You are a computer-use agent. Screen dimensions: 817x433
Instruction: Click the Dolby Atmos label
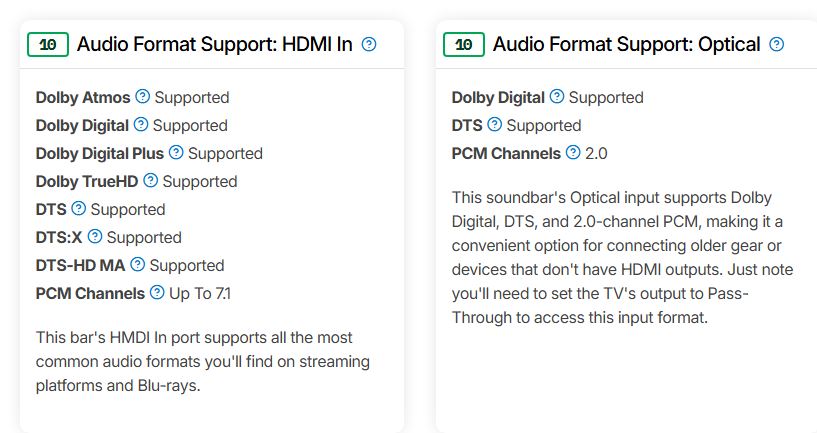83,97
